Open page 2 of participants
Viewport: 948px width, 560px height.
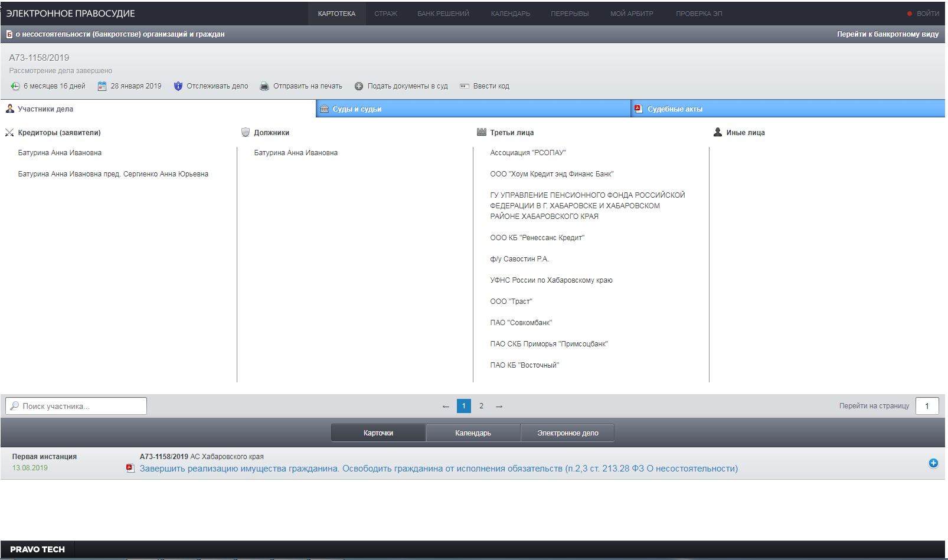tap(481, 406)
